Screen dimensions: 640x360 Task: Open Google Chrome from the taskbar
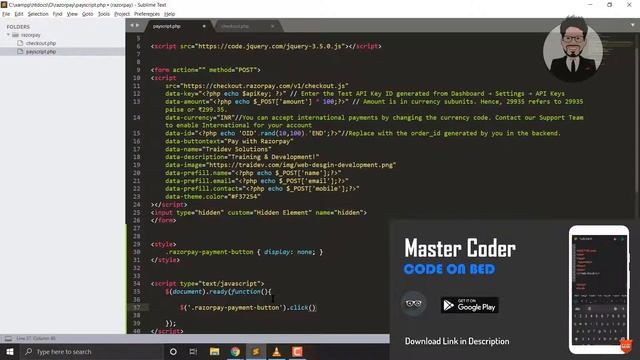(235, 351)
